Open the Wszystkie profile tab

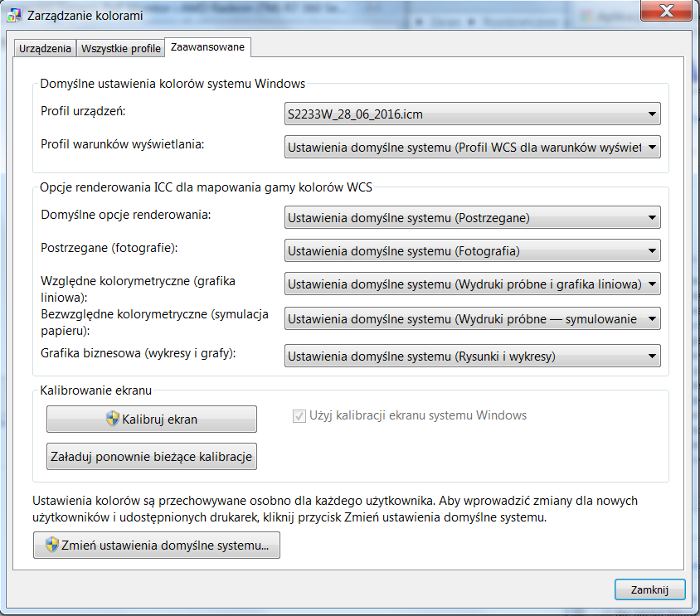pyautogui.click(x=120, y=49)
